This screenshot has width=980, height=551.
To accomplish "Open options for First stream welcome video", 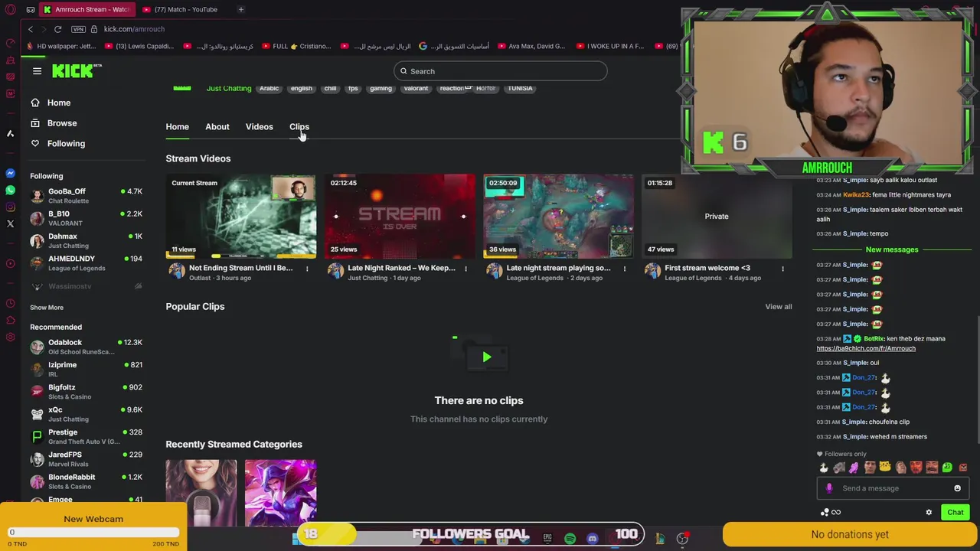I will click(x=782, y=269).
